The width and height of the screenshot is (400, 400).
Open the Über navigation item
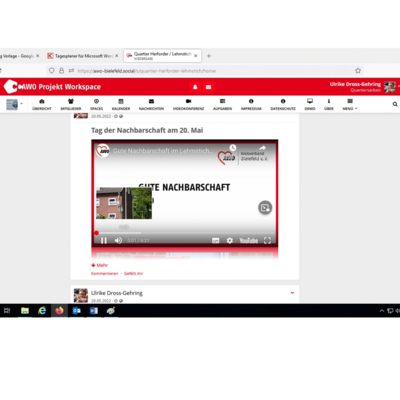(x=329, y=104)
